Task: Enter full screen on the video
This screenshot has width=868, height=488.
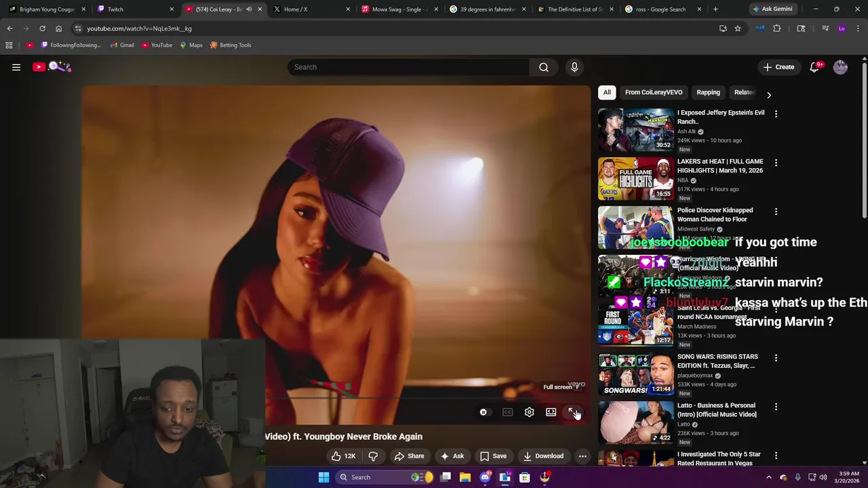Action: pos(573,412)
